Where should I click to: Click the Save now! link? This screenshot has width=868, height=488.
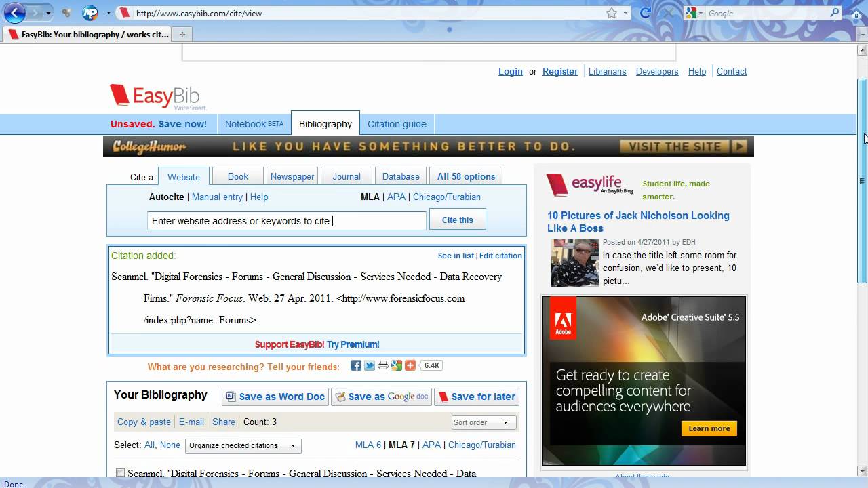point(182,124)
